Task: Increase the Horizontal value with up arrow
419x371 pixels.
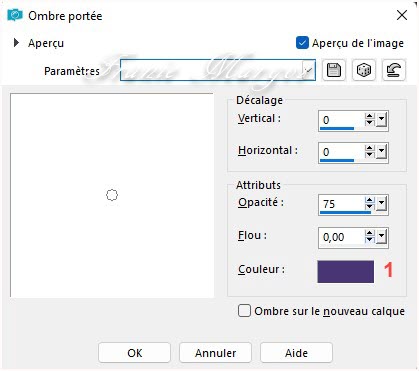Action: coord(370,148)
